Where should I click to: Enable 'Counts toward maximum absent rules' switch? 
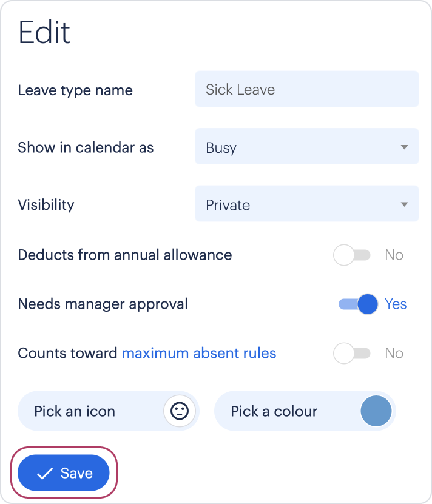point(351,353)
